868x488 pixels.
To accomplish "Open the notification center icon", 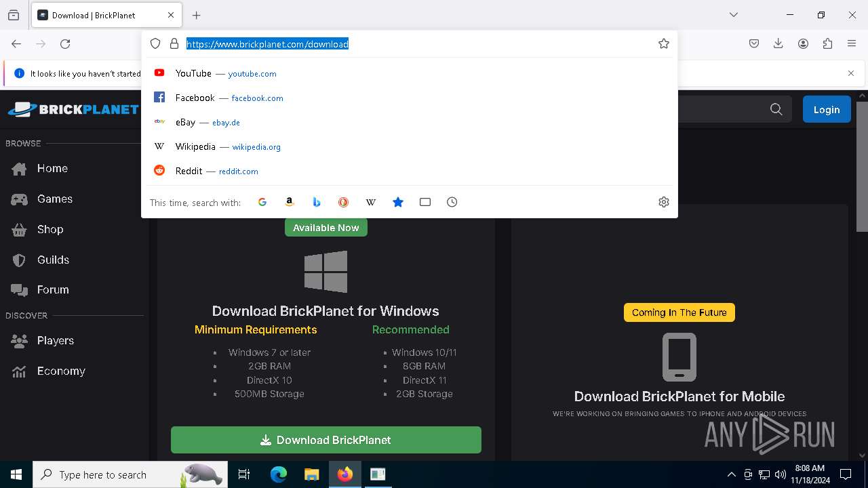I will click(x=846, y=474).
